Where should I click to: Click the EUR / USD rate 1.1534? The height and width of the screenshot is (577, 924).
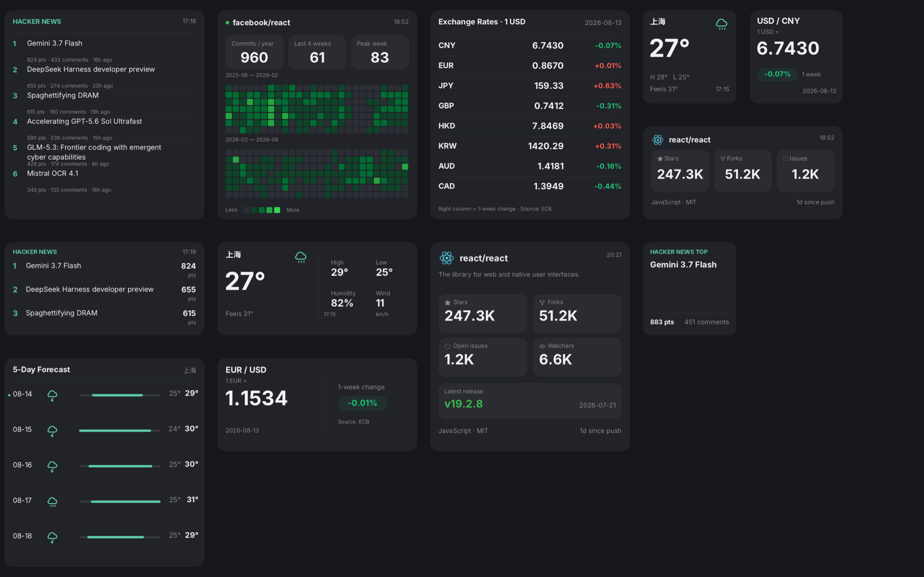click(x=256, y=398)
